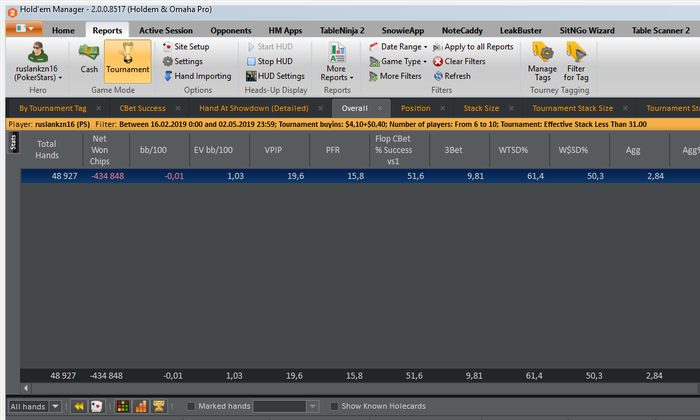
Task: Switch to Hand At Showdown (Detailed) tab
Action: 254,108
